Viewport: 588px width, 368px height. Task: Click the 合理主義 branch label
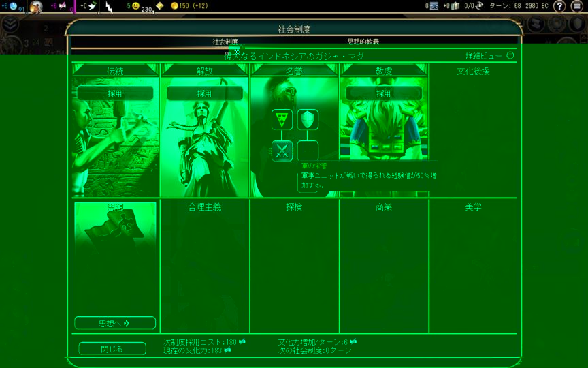coord(205,206)
